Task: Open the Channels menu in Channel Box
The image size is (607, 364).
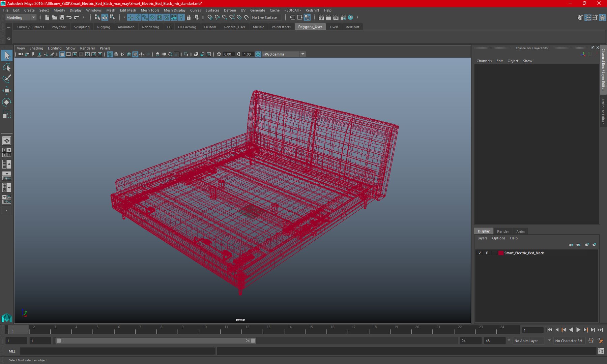Action: pos(484,61)
